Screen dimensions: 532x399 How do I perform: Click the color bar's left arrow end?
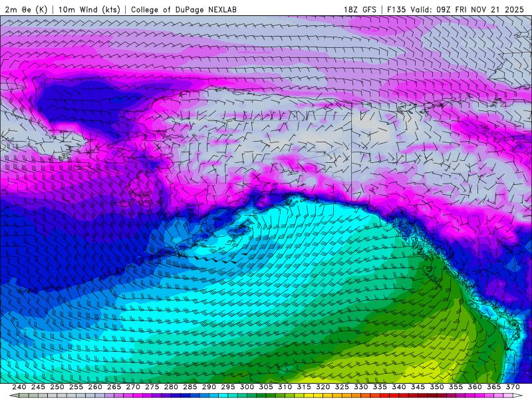14,396
